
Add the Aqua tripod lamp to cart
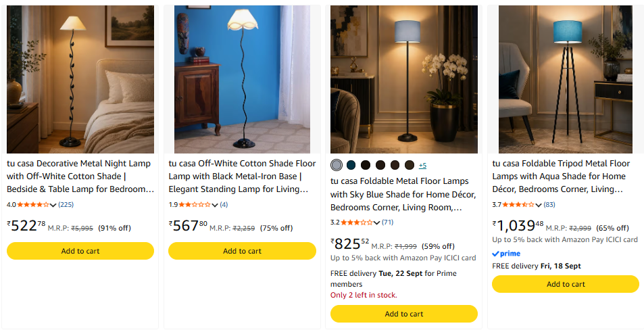click(x=566, y=285)
